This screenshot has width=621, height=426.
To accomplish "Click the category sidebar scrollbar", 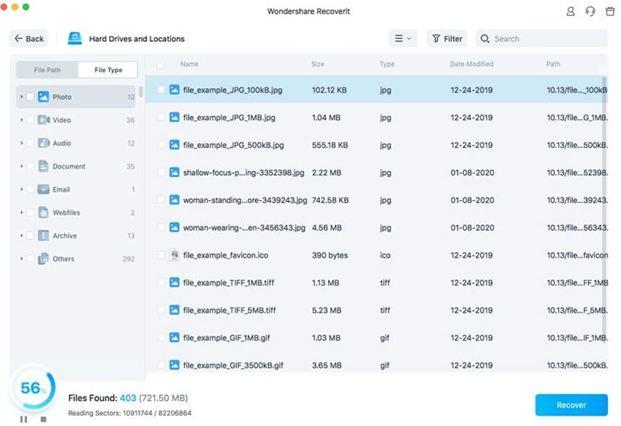I will tap(140, 92).
